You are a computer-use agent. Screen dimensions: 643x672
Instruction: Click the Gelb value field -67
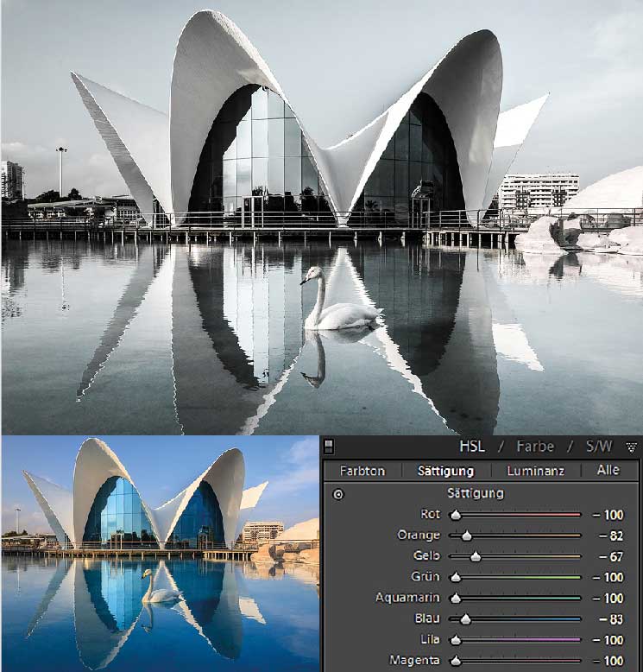(611, 557)
